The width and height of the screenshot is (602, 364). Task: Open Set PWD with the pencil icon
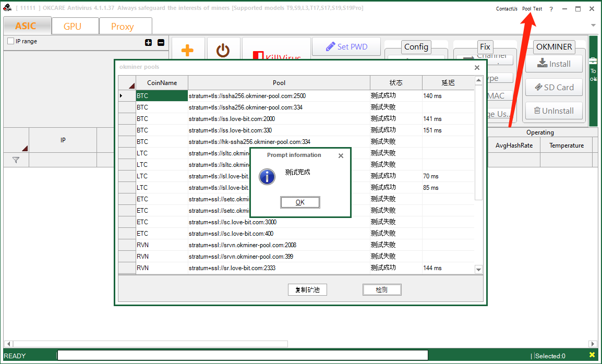(346, 46)
